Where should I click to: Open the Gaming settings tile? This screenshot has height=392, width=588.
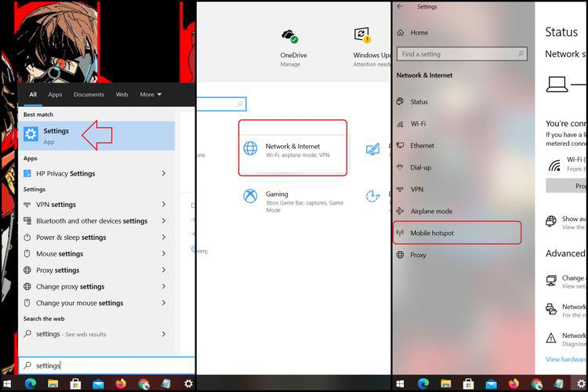[293, 201]
